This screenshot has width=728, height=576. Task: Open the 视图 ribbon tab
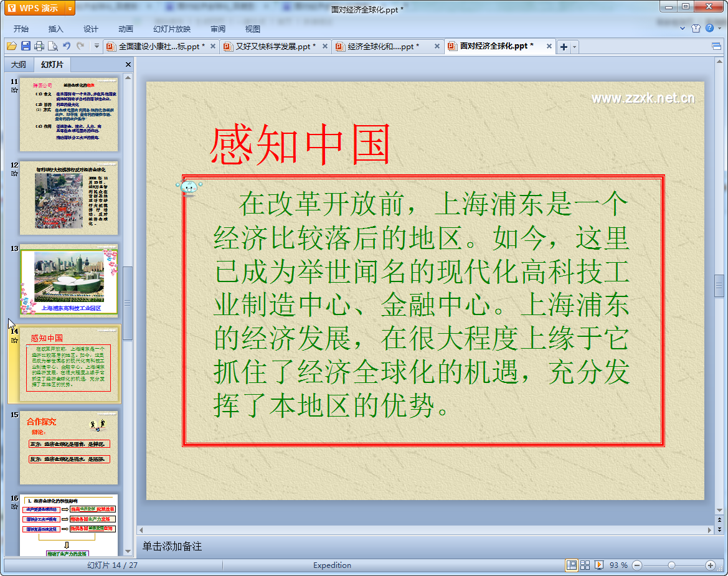[x=253, y=29]
